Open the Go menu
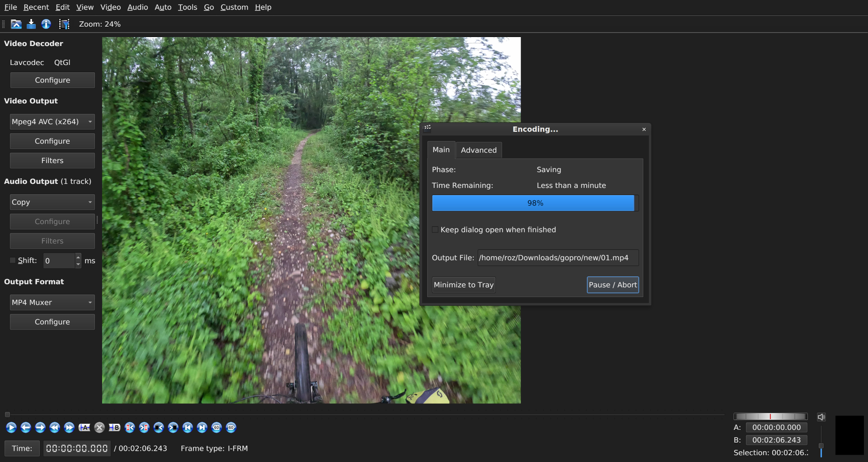The image size is (868, 462). pos(209,7)
